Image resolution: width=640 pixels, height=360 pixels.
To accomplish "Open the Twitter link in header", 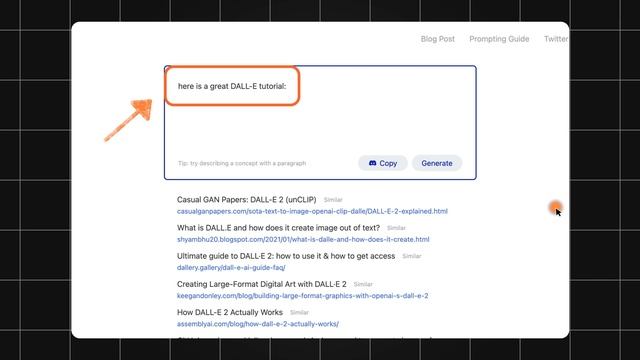I will 556,39.
